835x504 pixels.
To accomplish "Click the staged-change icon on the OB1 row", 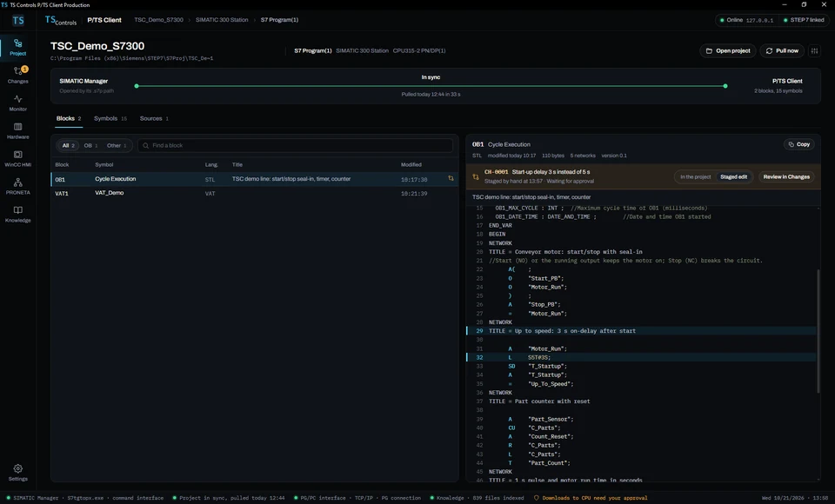I will pos(451,179).
